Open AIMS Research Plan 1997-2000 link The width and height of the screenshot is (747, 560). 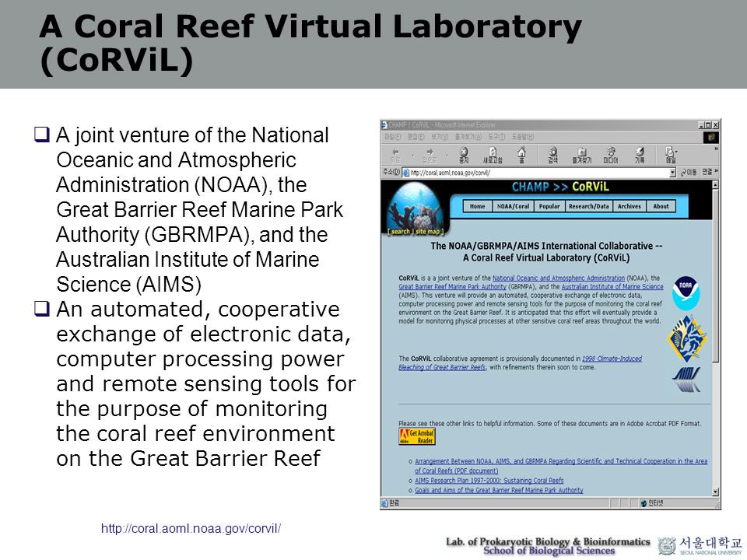(489, 481)
